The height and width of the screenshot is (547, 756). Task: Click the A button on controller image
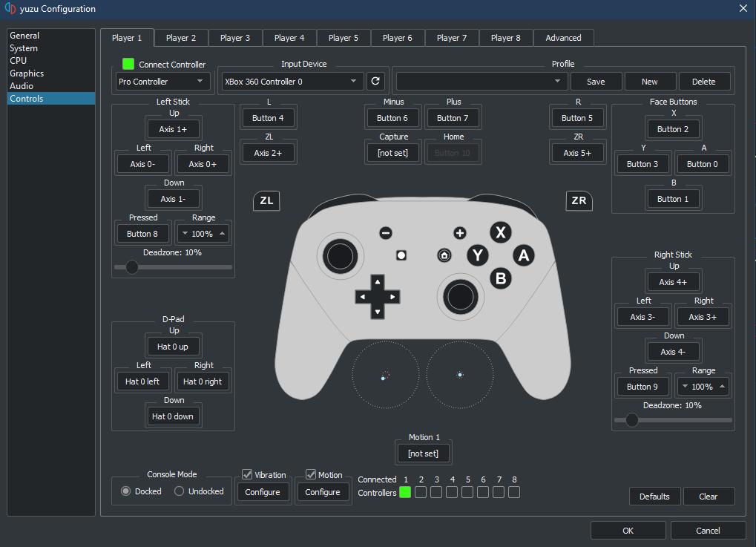coord(524,255)
